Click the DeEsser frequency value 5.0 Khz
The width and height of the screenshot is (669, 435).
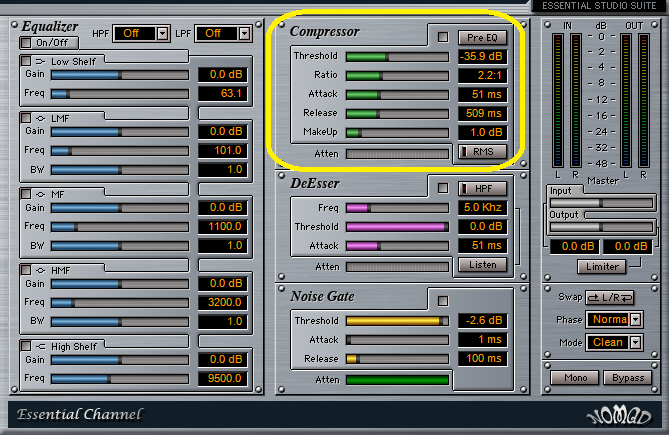pyautogui.click(x=482, y=207)
